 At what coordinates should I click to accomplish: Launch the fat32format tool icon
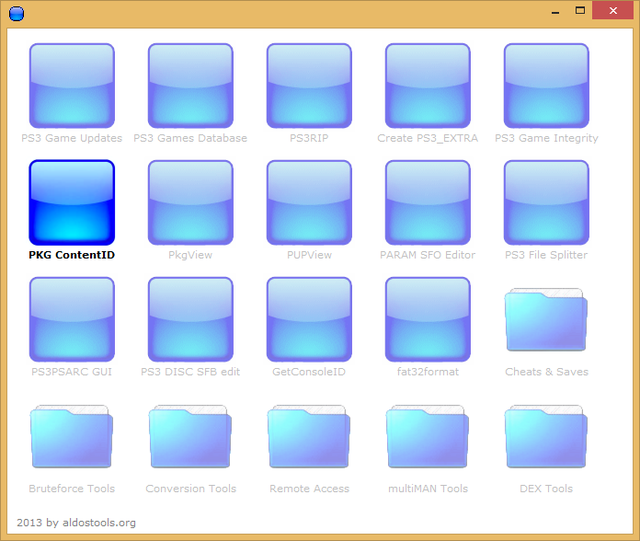(x=428, y=319)
